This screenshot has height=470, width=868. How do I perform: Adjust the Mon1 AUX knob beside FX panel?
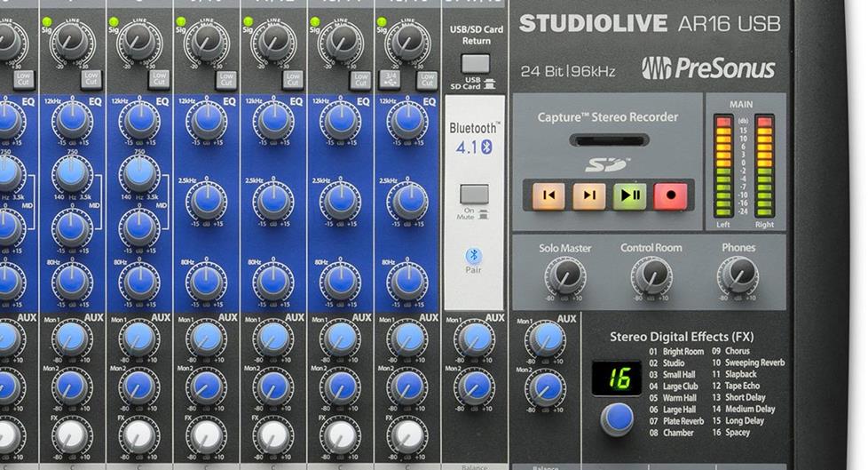click(x=546, y=339)
